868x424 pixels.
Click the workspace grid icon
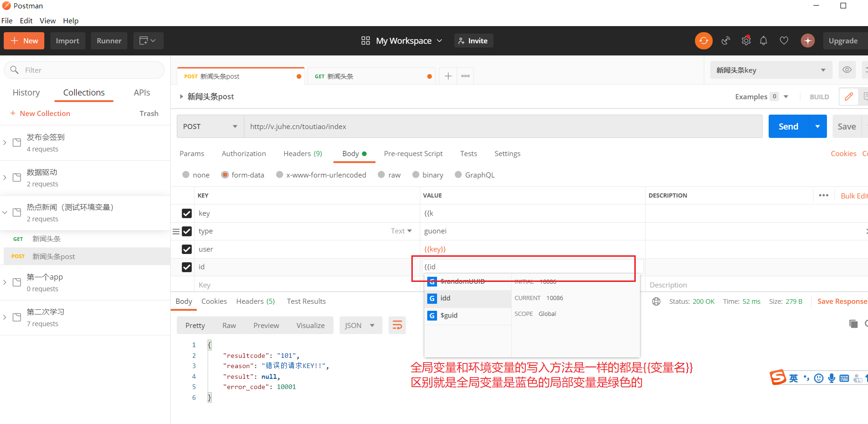coord(366,41)
